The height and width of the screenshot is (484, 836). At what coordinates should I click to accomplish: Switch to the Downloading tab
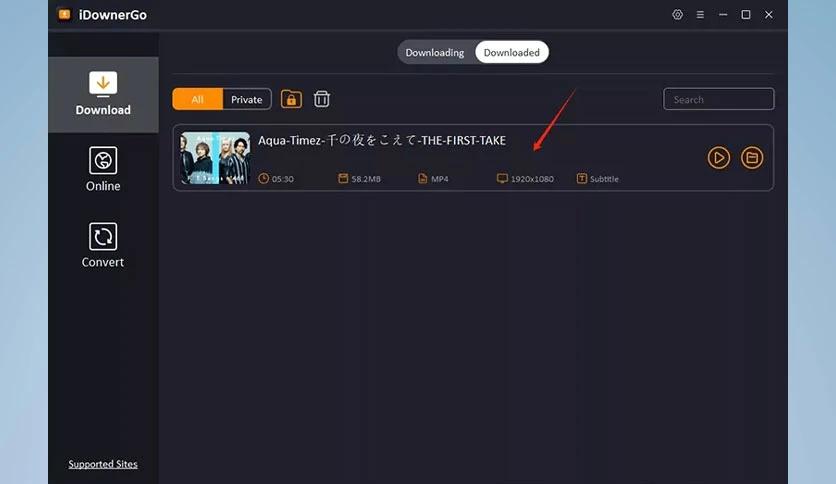point(435,52)
